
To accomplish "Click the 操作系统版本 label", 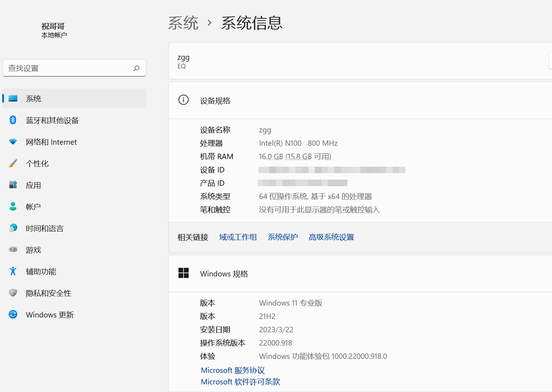I will tap(223, 343).
